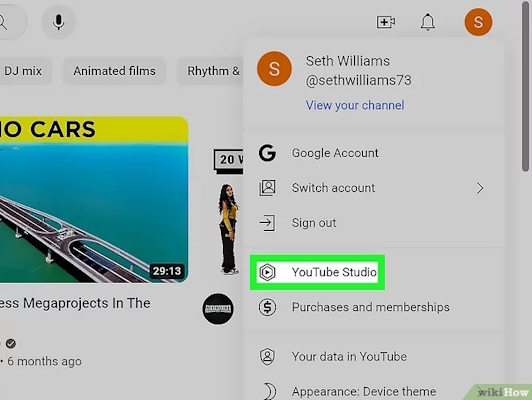Click the round black channel avatar
The height and width of the screenshot is (400, 532).
pyautogui.click(x=218, y=309)
